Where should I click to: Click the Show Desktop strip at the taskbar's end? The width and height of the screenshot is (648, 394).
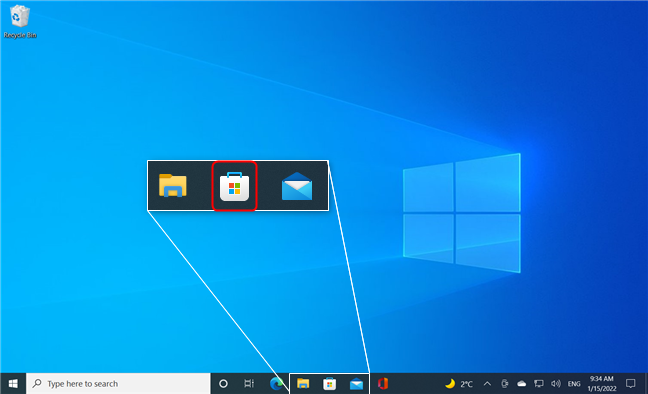tap(646, 384)
